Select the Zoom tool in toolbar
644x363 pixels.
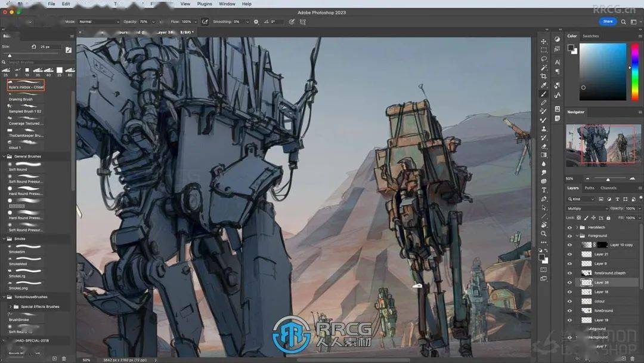(543, 233)
